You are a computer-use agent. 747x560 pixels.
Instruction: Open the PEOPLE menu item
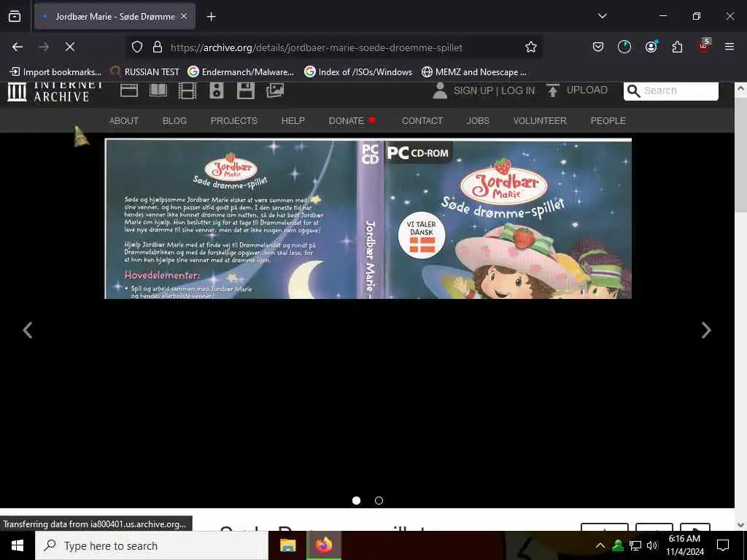[608, 121]
